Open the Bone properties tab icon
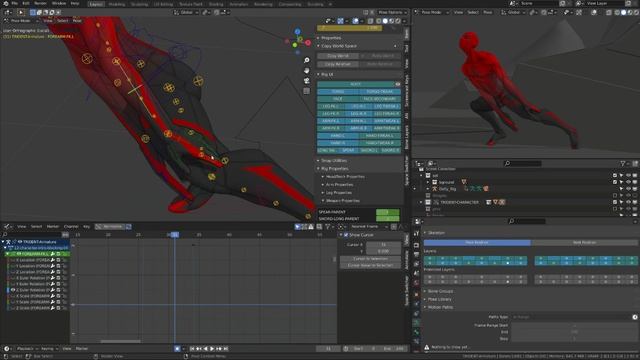Screen dimensions: 640x360 [x=416, y=332]
